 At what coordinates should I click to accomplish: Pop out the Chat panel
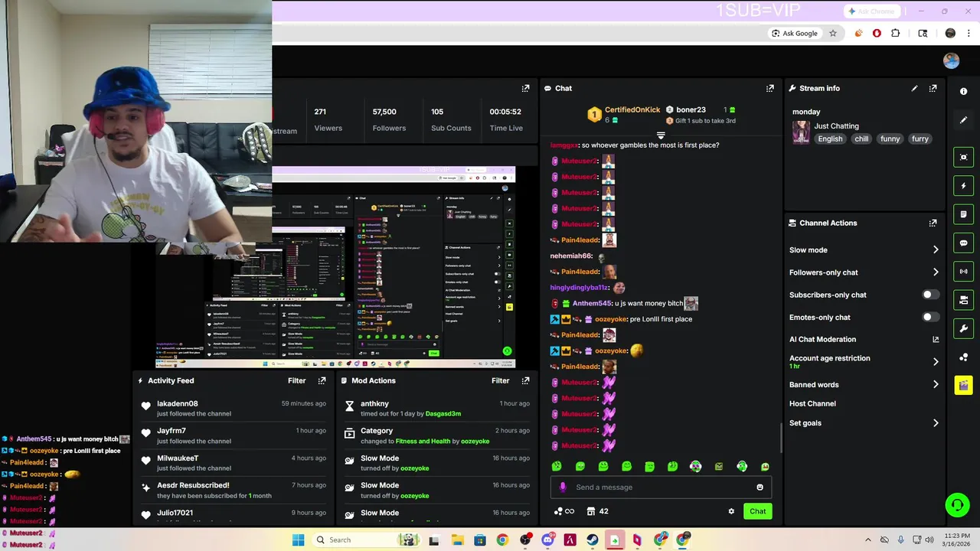769,89
